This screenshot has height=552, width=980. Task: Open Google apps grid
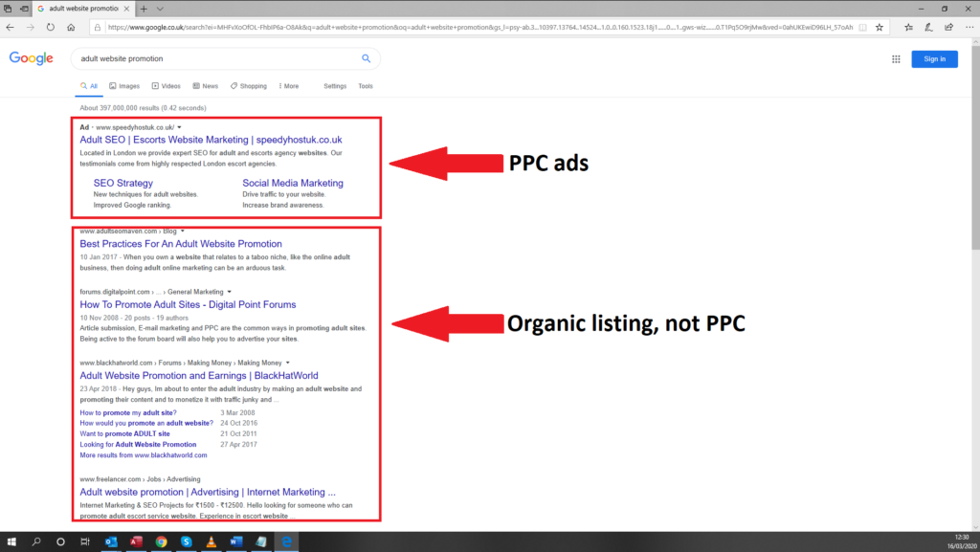pos(896,58)
